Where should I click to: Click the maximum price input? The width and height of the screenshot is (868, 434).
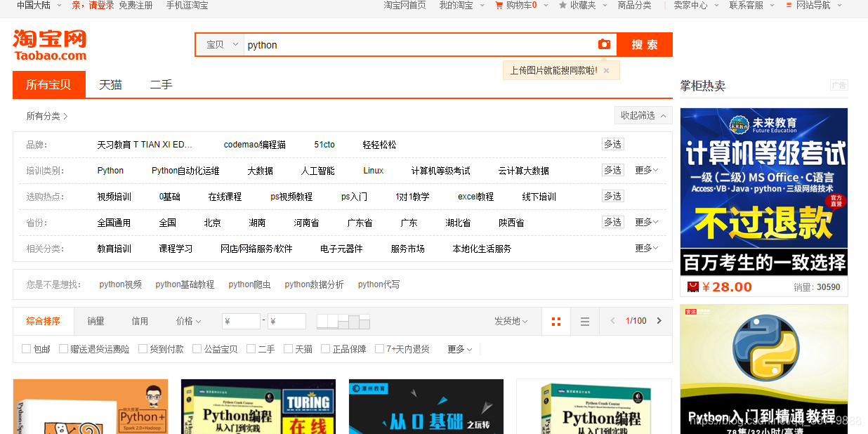point(287,322)
